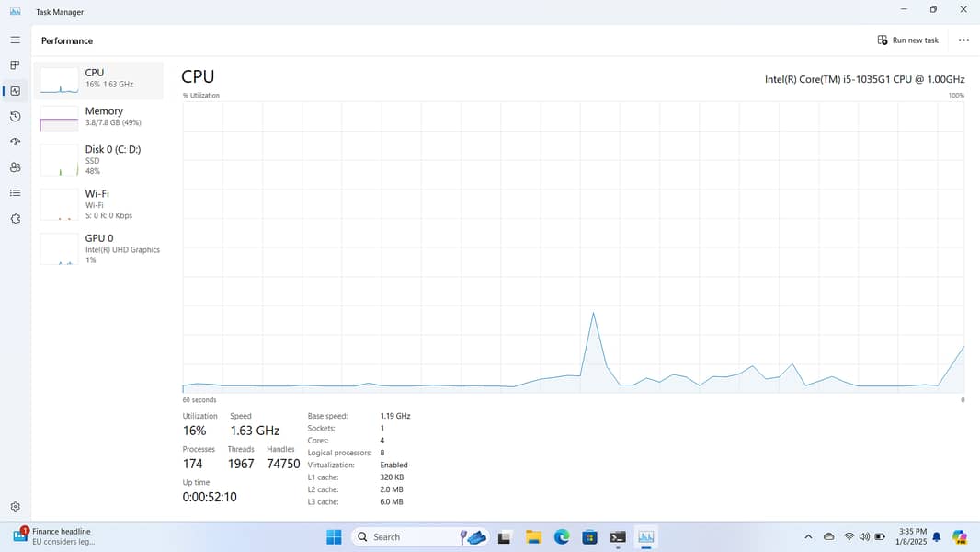Open the Services page icon

(x=15, y=219)
